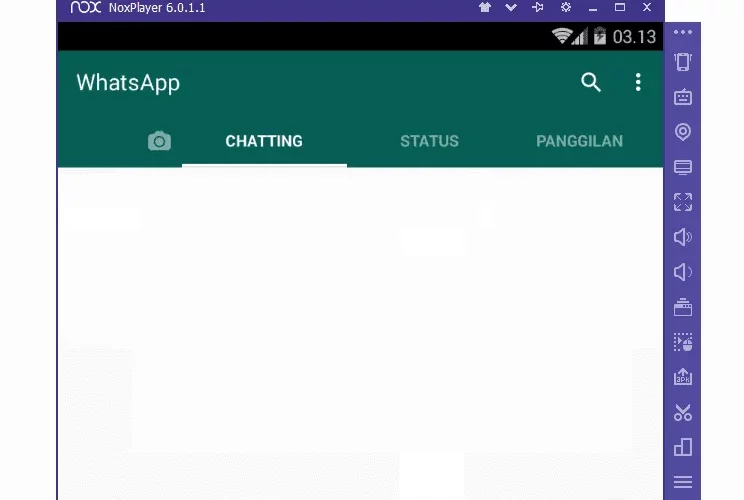This screenshot has height=500, width=744.
Task: Pin the NoxPlayer window on top
Action: pos(538,7)
